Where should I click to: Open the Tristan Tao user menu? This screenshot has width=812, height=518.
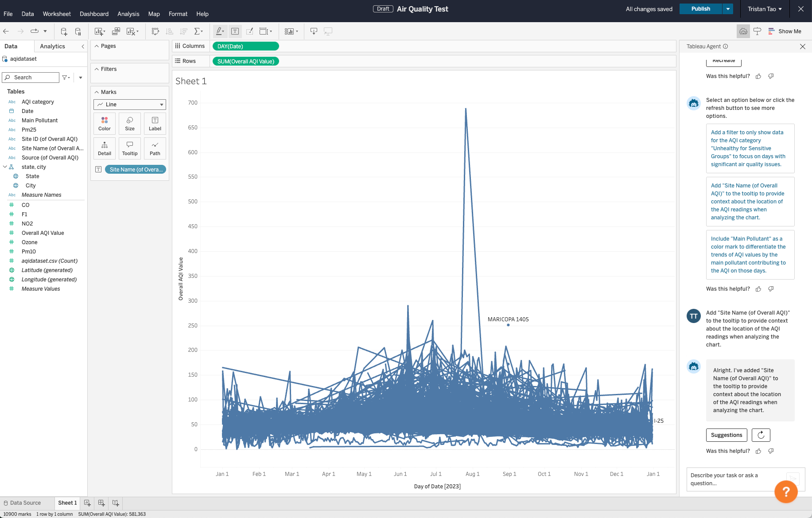[765, 9]
